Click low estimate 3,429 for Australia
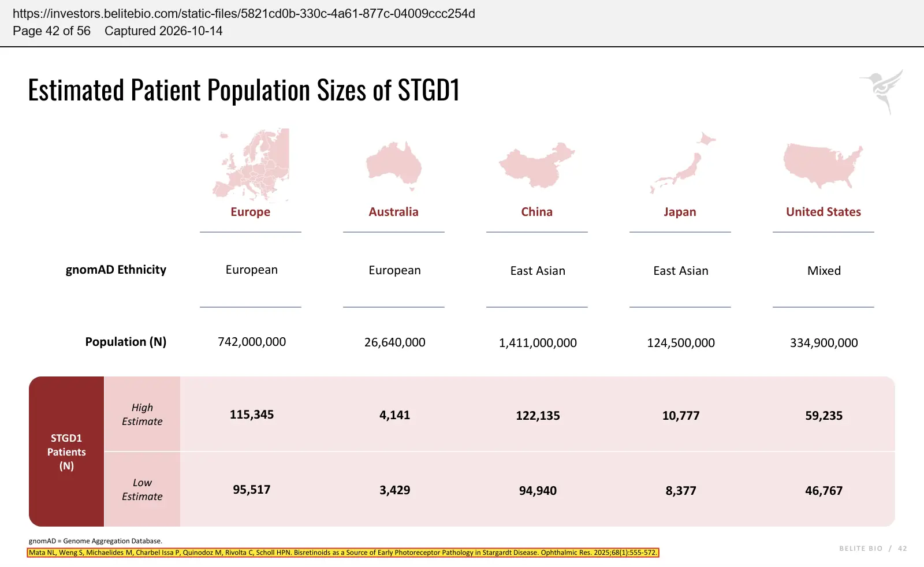The image size is (924, 567). (395, 490)
